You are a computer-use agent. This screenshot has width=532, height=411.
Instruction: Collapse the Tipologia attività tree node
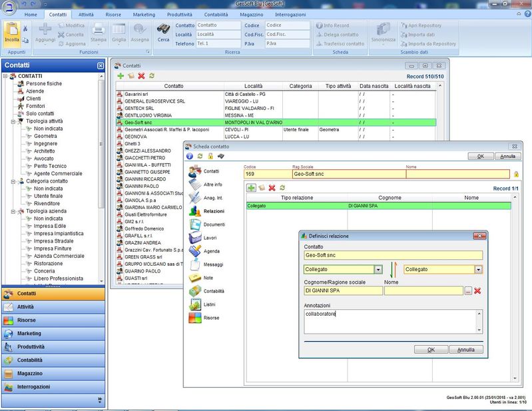(x=13, y=121)
